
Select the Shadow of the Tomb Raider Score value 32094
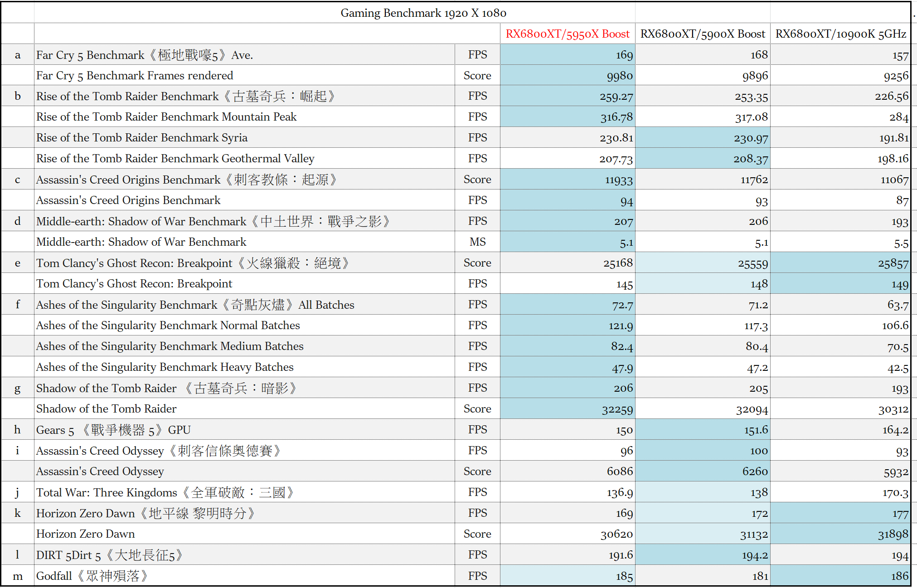point(752,409)
